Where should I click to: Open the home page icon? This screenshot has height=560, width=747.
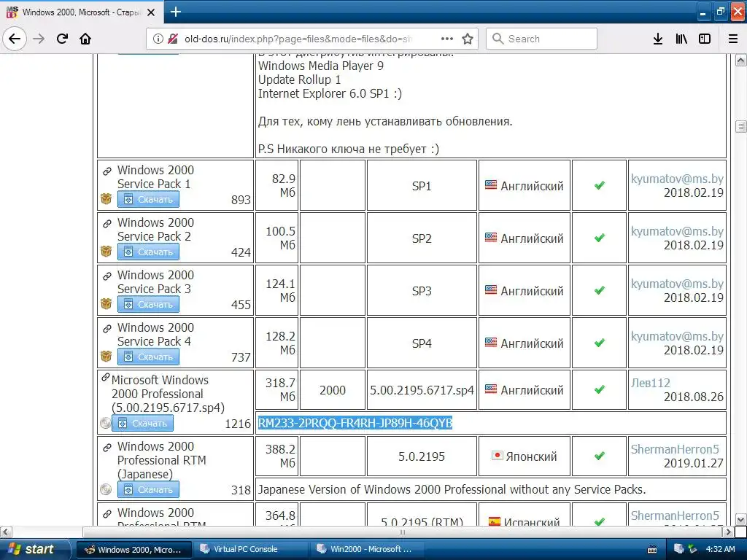click(85, 39)
